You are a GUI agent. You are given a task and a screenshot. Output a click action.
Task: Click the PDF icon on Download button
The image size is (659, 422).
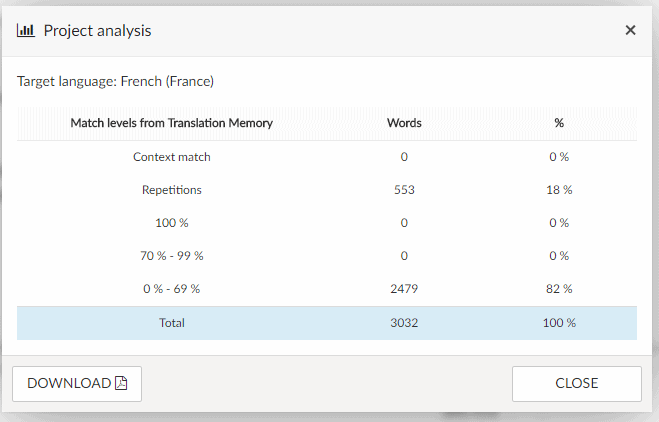[x=121, y=383]
